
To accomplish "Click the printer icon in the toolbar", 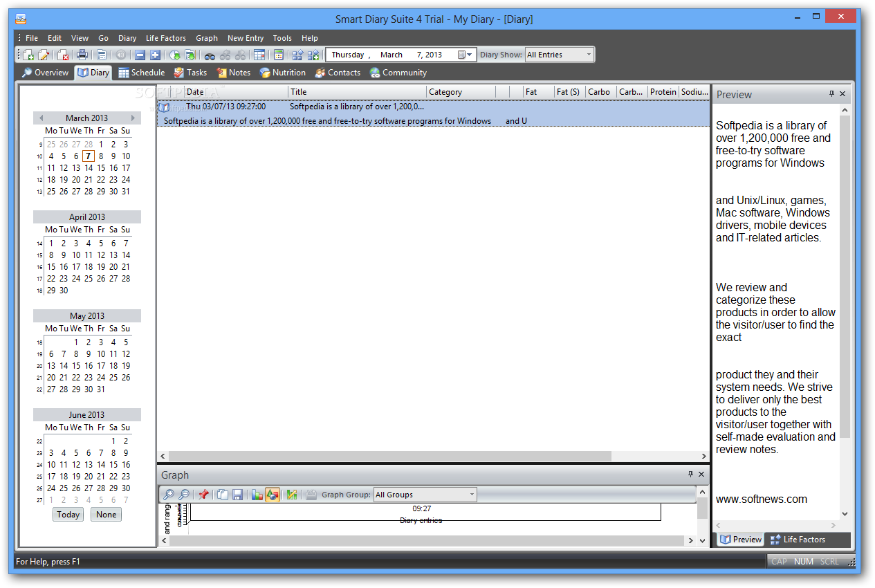I will coord(82,55).
